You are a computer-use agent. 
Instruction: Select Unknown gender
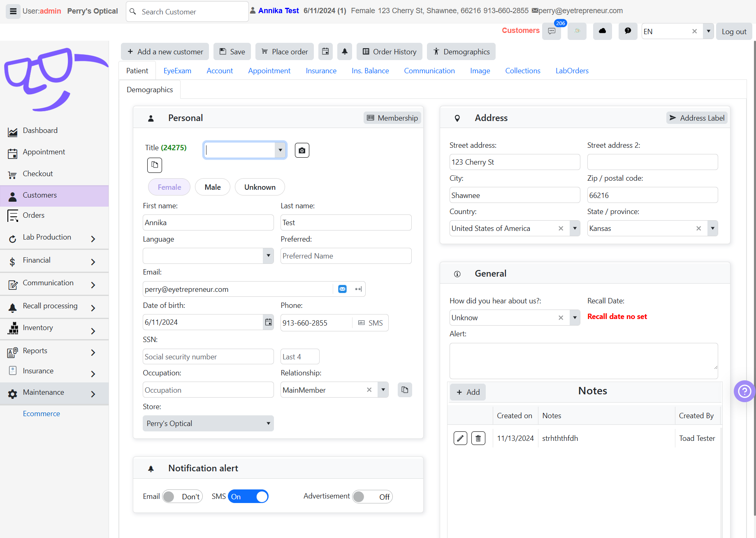[x=260, y=187]
